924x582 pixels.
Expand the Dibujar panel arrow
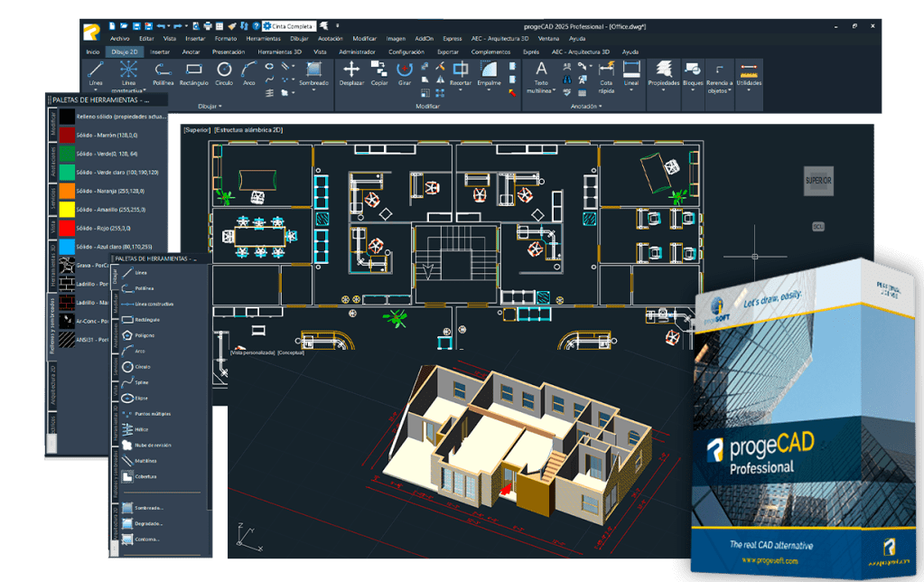[x=219, y=107]
